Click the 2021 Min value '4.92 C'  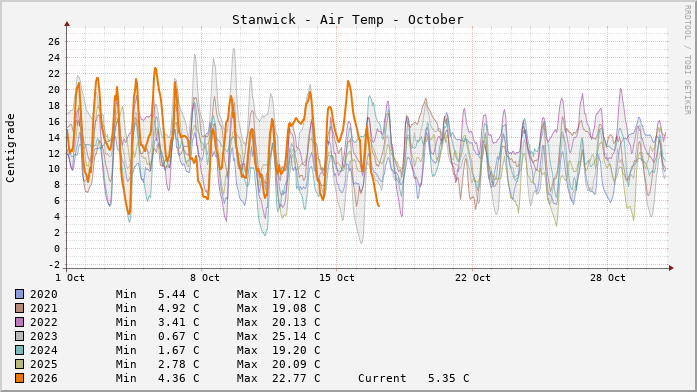[x=179, y=308]
